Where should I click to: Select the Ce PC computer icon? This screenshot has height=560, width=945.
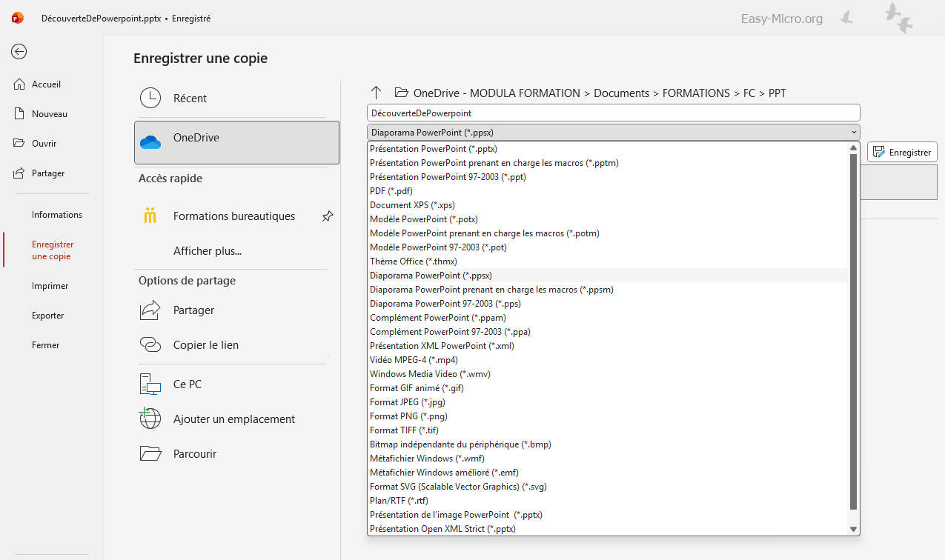point(150,384)
